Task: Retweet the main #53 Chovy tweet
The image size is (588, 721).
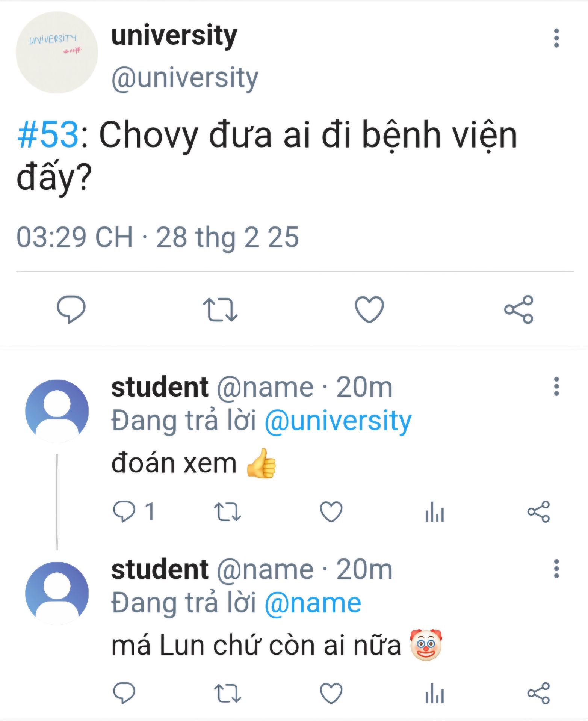Action: pos(220,309)
